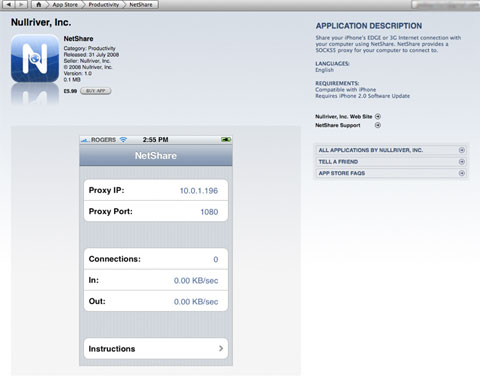The image size is (480, 379).
Task: Open the iTunes Store home icon
Action: (x=39, y=4)
